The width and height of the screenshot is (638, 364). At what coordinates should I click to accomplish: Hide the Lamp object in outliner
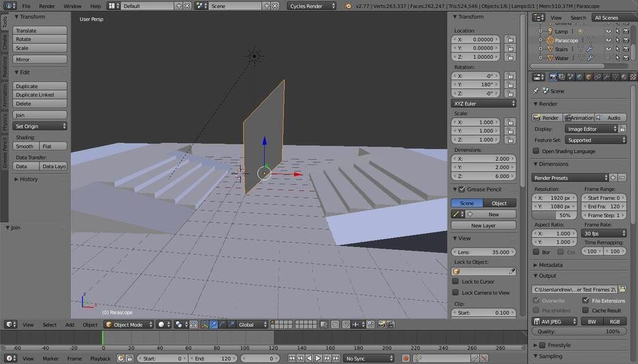[609, 31]
